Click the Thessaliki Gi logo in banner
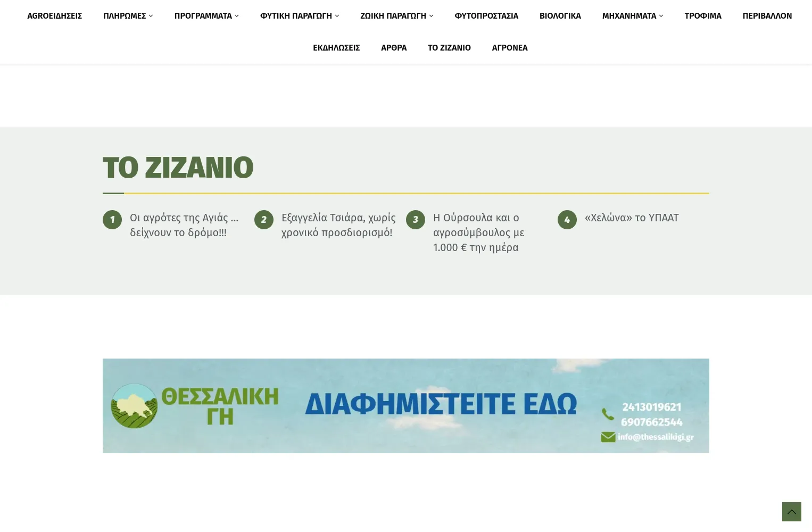Image resolution: width=812 pixels, height=532 pixels. (135, 406)
